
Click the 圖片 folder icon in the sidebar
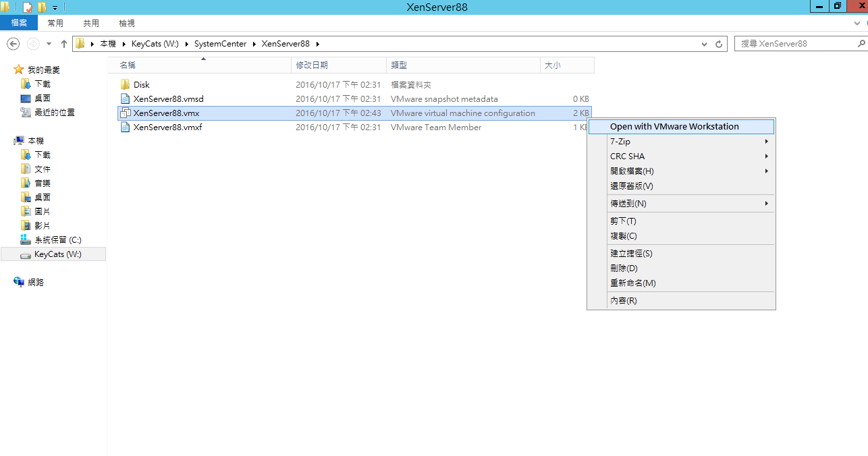click(26, 211)
